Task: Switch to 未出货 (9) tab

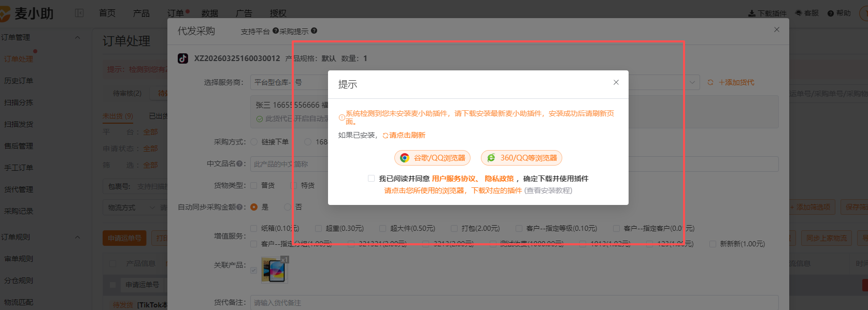Action: 118,116
